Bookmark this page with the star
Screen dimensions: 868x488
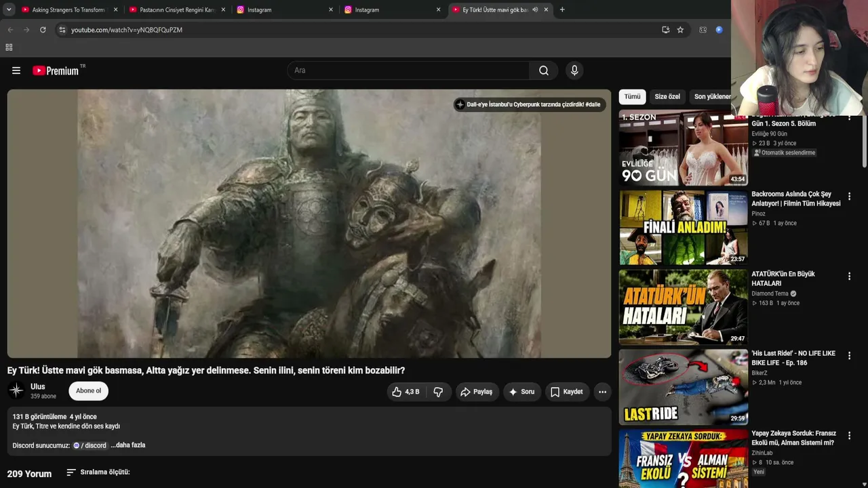click(680, 30)
